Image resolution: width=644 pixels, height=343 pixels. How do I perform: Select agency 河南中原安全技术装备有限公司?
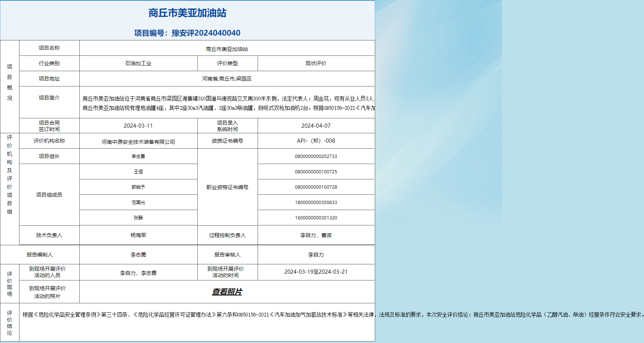click(138, 142)
